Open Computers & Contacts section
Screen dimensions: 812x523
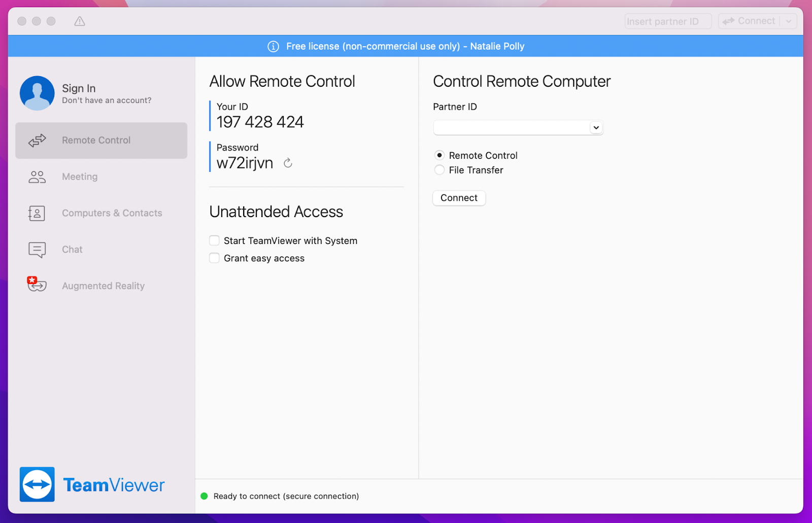click(101, 214)
